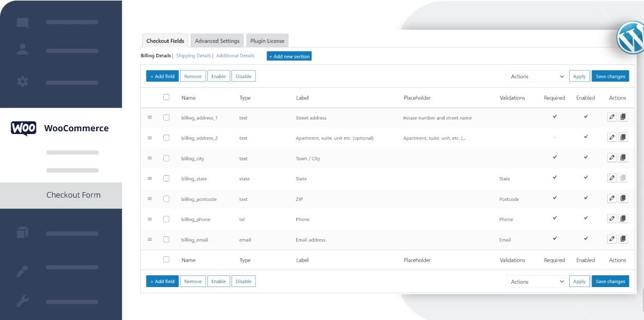The height and width of the screenshot is (320, 644).
Task: Tick the select-all checkbox in table footer
Action: (x=167, y=259)
